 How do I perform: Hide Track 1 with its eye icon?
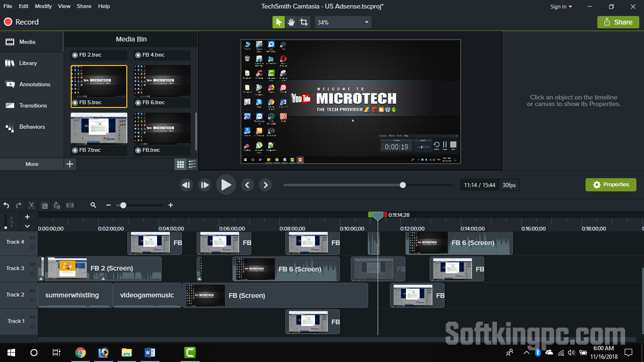pos(33,317)
